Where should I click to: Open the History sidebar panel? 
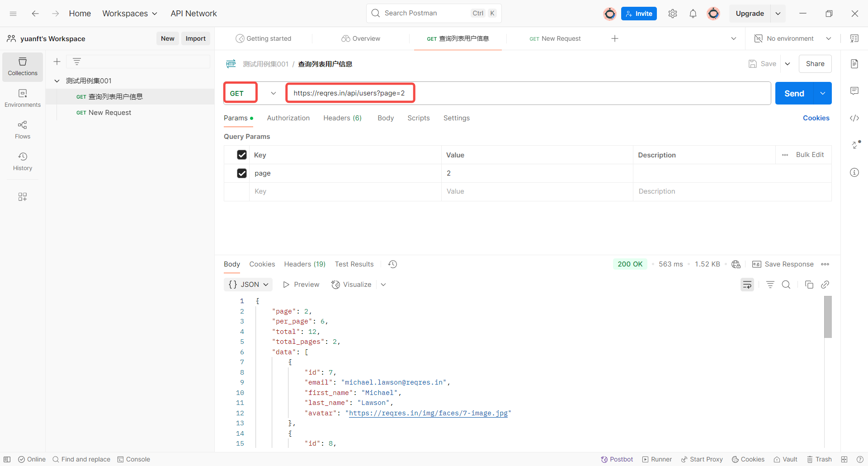tap(23, 162)
